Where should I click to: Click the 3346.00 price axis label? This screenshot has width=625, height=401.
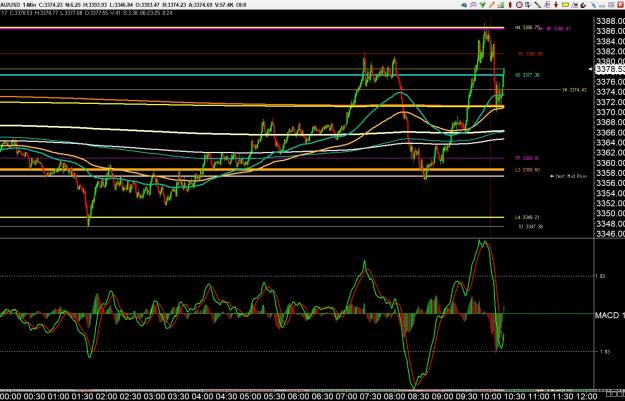[x=610, y=234]
